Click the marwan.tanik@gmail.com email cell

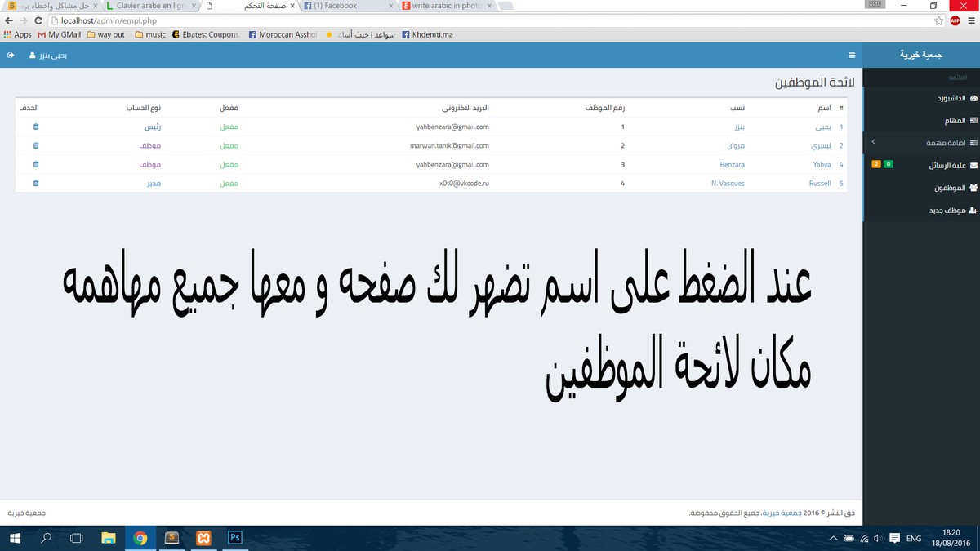coord(449,145)
